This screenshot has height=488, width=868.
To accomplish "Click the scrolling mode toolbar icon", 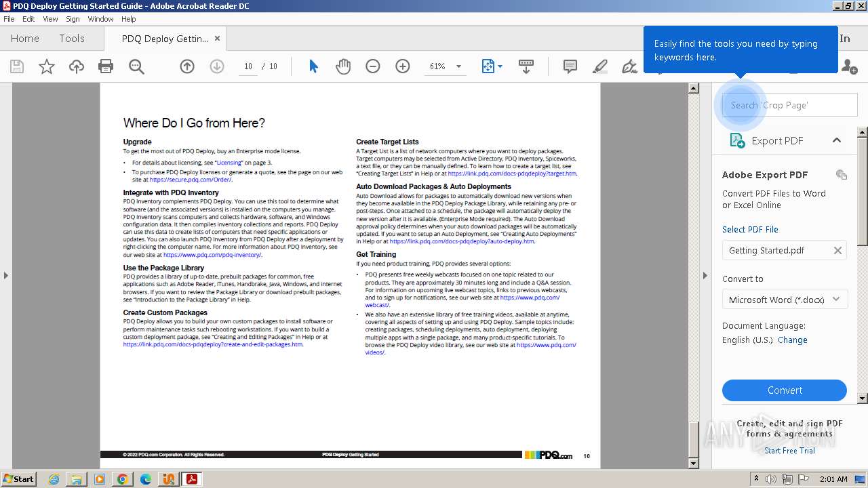I will tap(526, 66).
